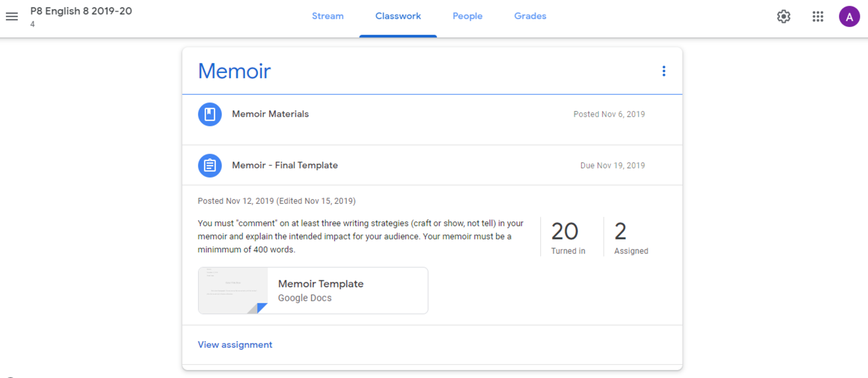Viewport: 868px width, 378px height.
Task: View the 2 Assigned students
Action: click(630, 237)
